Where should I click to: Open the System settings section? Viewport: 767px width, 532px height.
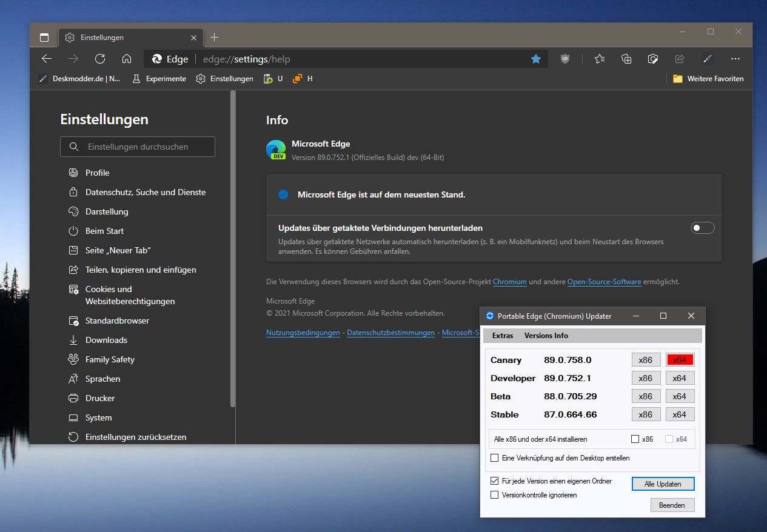(x=98, y=417)
